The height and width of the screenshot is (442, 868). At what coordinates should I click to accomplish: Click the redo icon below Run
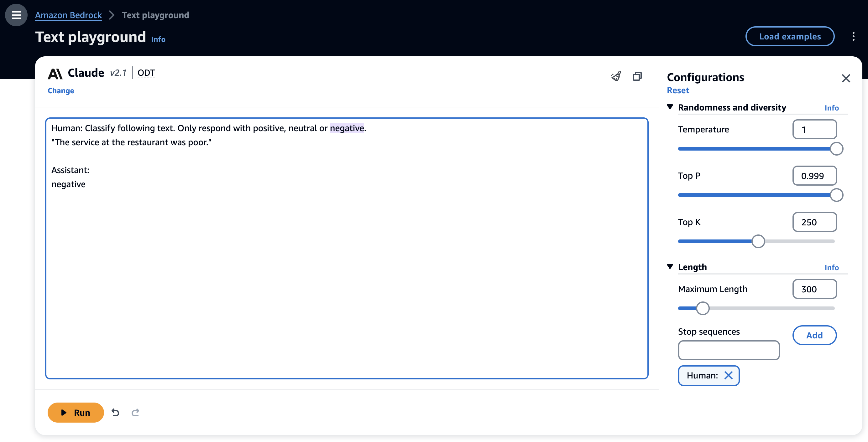135,412
